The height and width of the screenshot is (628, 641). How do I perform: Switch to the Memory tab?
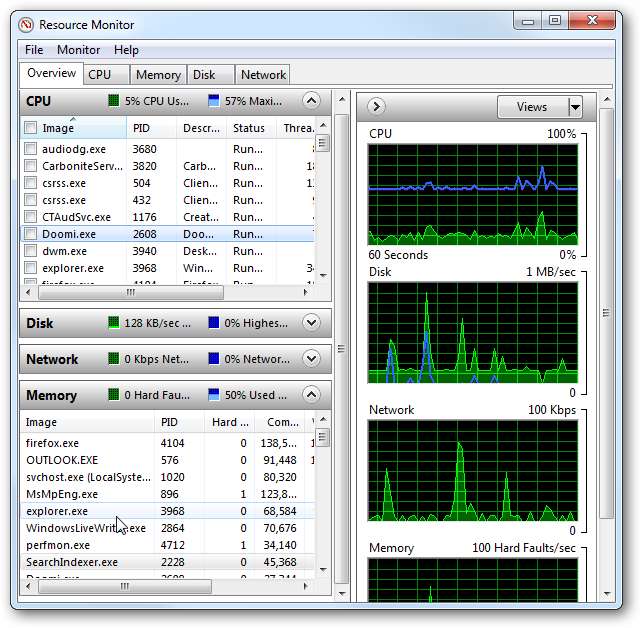point(158,74)
